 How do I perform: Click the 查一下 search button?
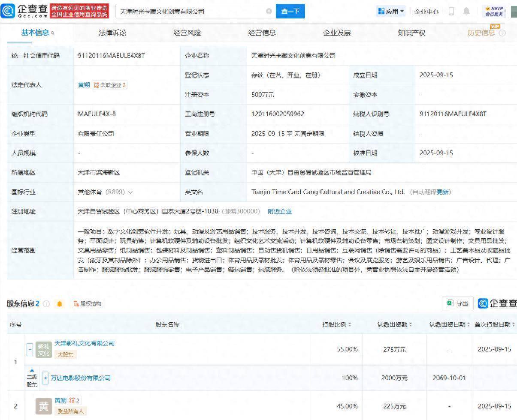tap(290, 11)
